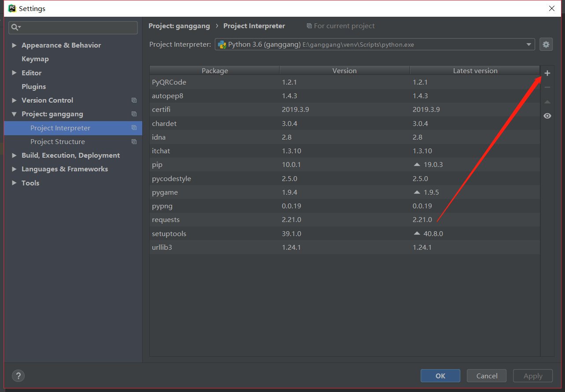Select the certifi package row

(x=345, y=109)
